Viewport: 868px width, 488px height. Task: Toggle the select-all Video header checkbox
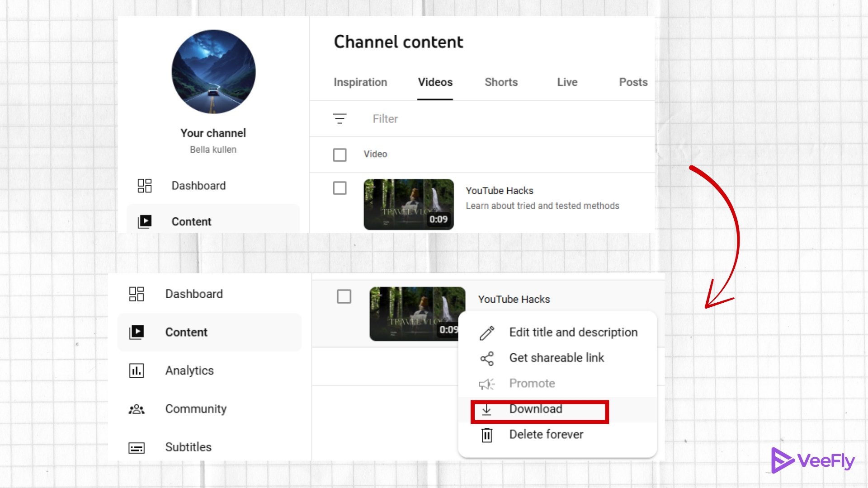coord(340,155)
